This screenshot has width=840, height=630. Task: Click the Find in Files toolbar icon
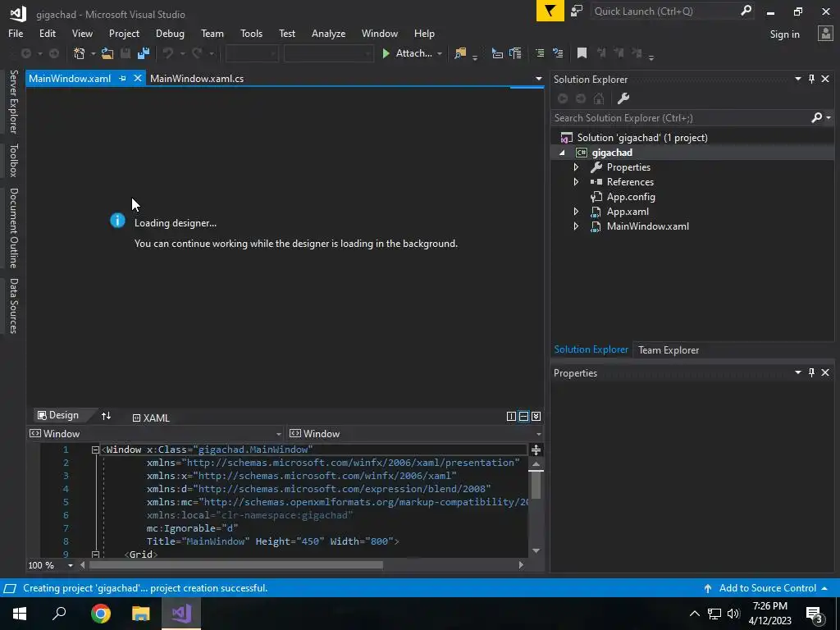tap(460, 53)
